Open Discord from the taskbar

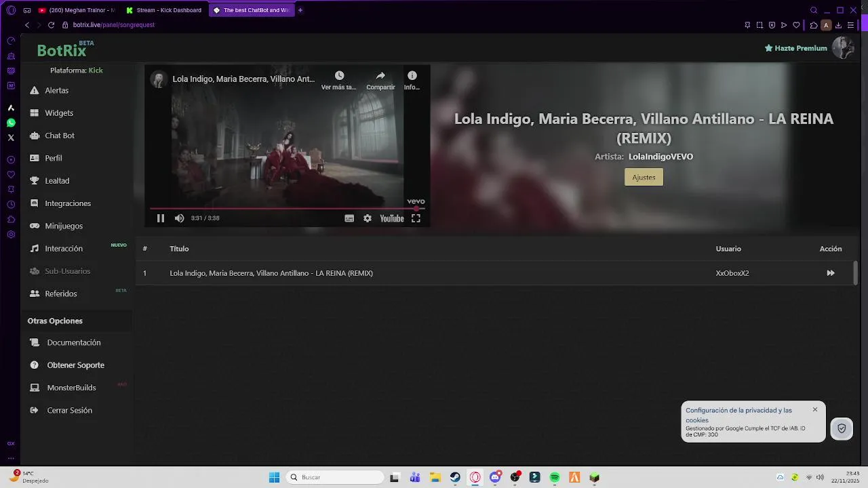tap(495, 477)
